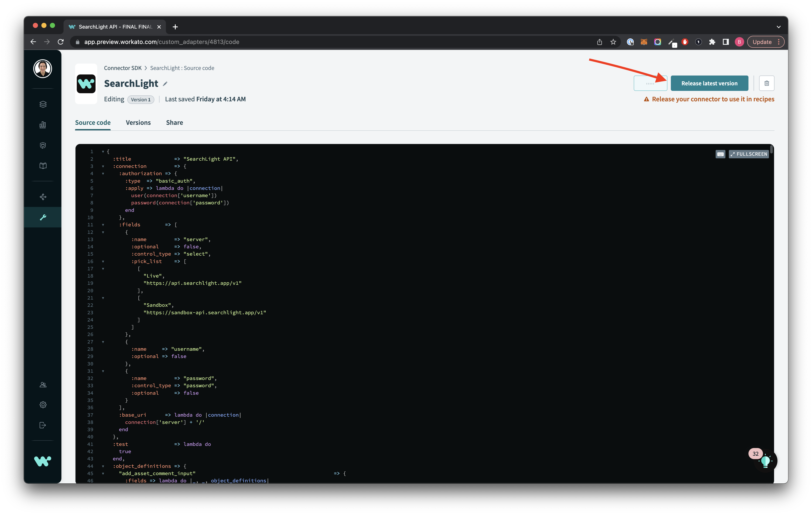Open the stacked layers sidebar icon
812x515 pixels.
pos(43,104)
